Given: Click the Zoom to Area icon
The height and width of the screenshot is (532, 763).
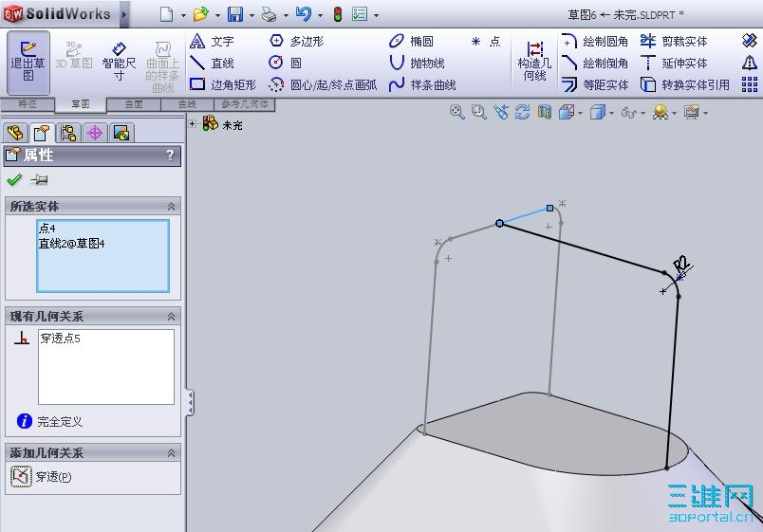Looking at the screenshot, I should [479, 112].
